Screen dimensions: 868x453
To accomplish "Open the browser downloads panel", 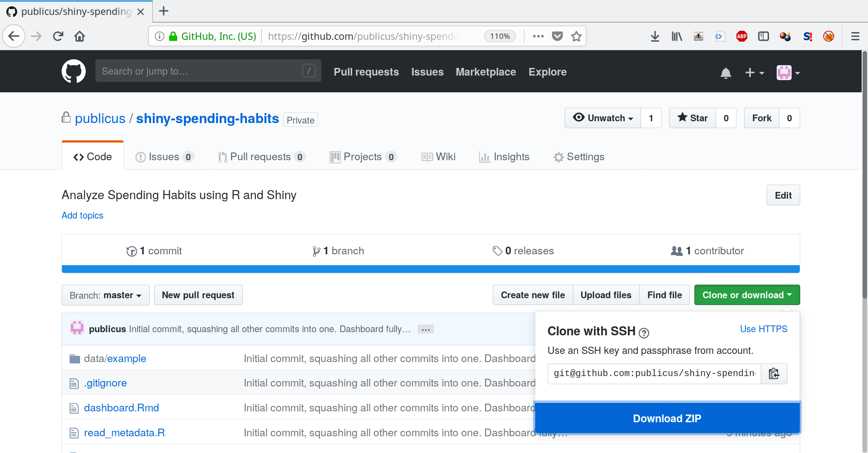I will pyautogui.click(x=655, y=36).
